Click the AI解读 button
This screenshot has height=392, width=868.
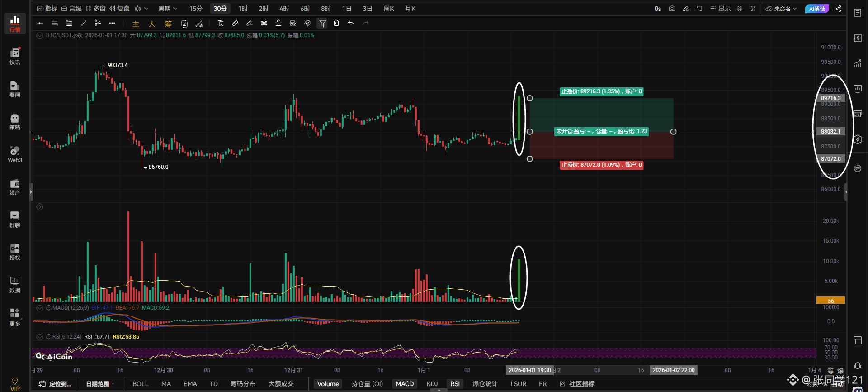tap(817, 9)
